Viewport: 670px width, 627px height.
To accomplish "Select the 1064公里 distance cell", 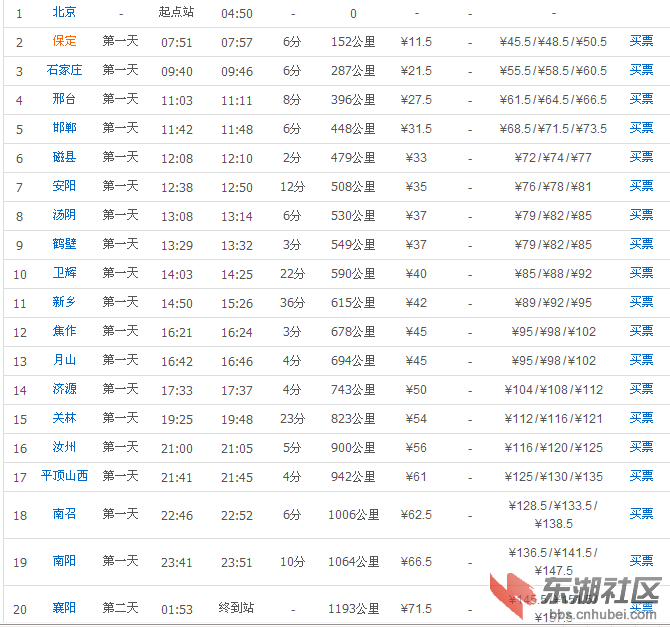I will (x=353, y=561).
